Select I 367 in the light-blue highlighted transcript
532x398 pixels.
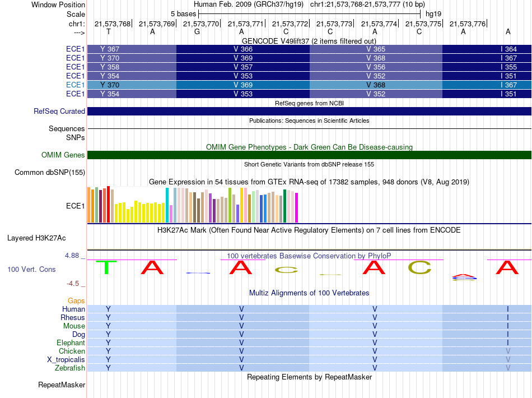pos(508,85)
